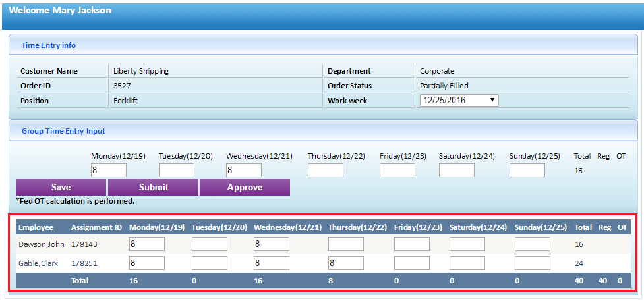
Task: Click Dawson,John's total of 16
Action: [x=579, y=244]
